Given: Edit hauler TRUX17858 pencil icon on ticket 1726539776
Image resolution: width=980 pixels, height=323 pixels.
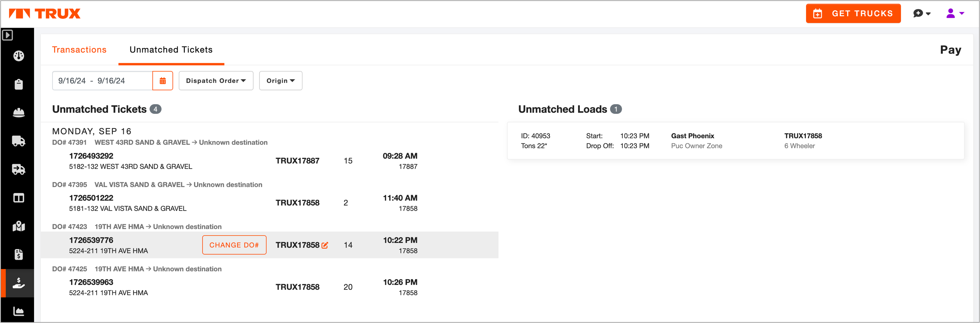Looking at the screenshot, I should 325,245.
